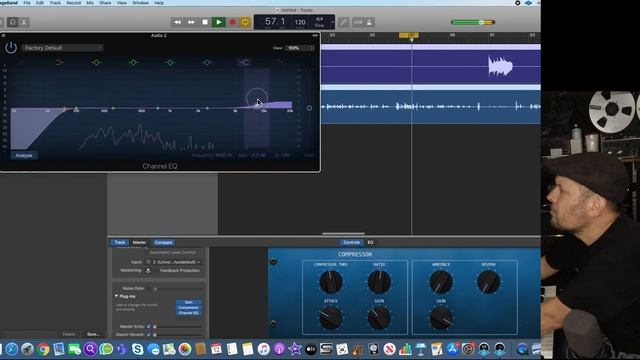Open App Store from the Dock

pyautogui.click(x=452, y=349)
